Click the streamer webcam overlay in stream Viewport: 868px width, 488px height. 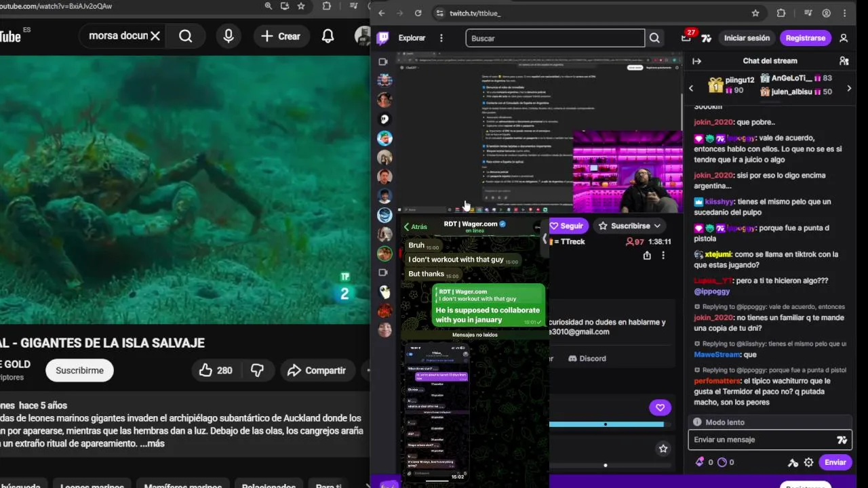click(x=628, y=171)
